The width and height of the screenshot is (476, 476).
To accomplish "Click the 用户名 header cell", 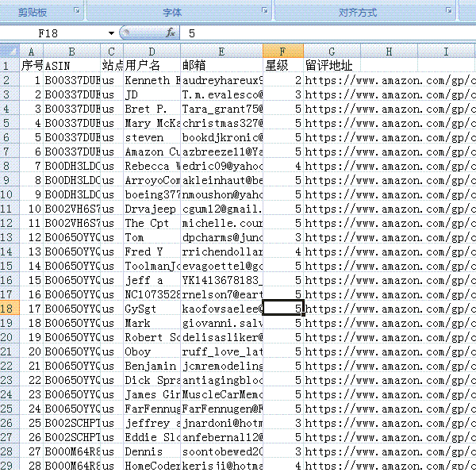I will coord(152,66).
